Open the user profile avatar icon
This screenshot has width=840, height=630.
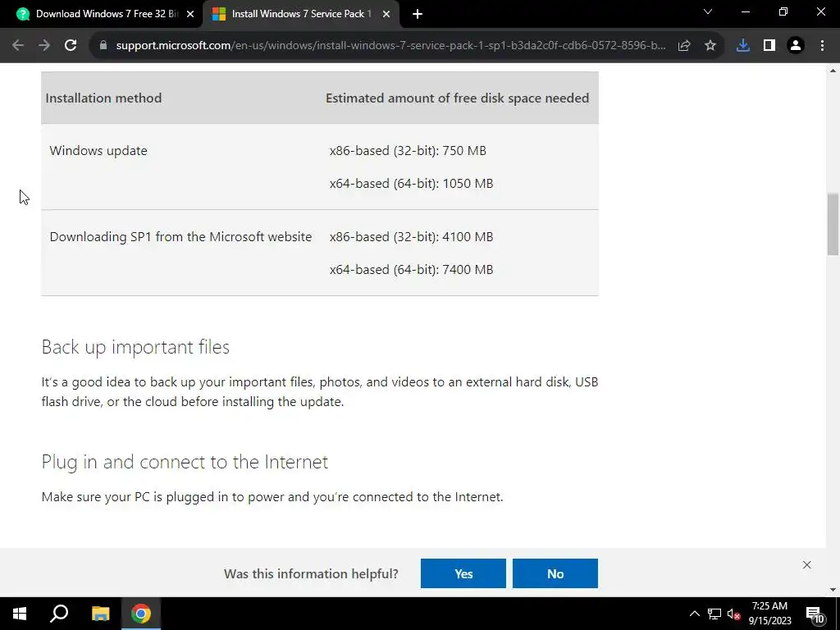(796, 46)
